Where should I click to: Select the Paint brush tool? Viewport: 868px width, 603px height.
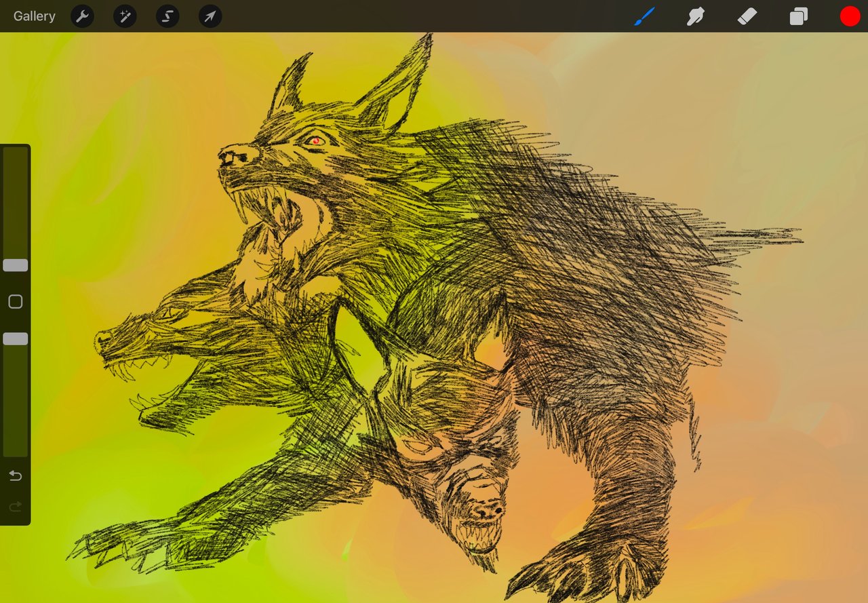[x=644, y=16]
